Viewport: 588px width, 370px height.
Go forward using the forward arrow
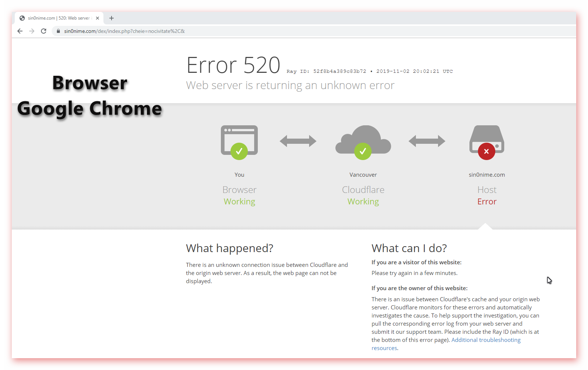(x=32, y=31)
